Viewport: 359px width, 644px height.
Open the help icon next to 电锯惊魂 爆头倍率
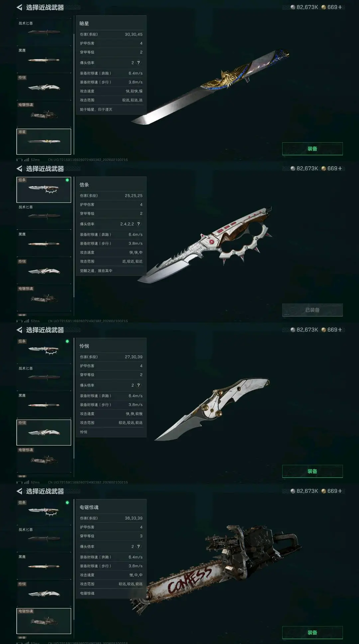tap(139, 547)
